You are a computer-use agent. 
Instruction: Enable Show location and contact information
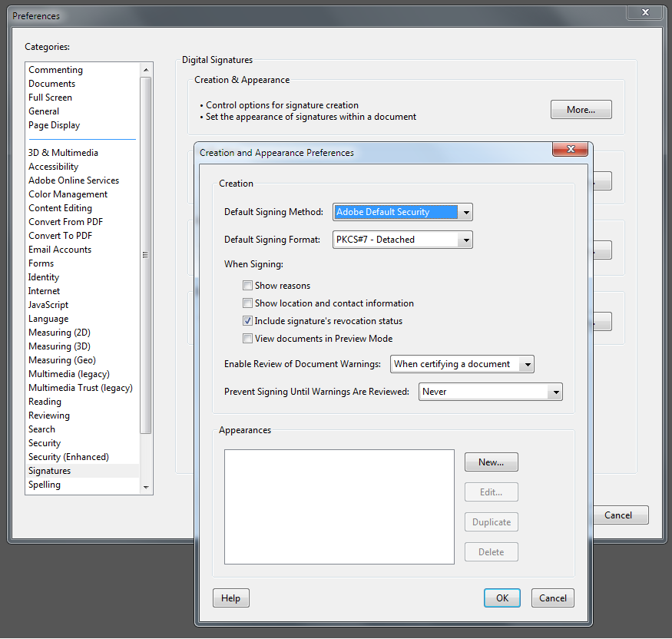[x=247, y=303]
